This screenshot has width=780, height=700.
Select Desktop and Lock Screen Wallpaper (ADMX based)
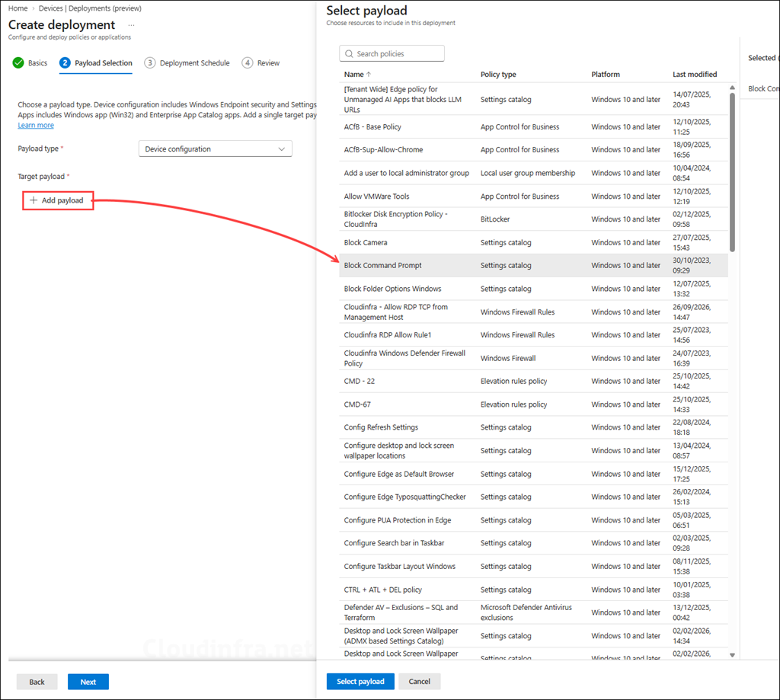[x=533, y=636]
